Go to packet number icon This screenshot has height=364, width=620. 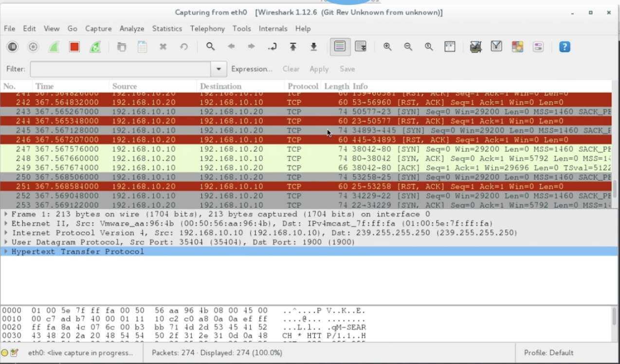coord(273,47)
